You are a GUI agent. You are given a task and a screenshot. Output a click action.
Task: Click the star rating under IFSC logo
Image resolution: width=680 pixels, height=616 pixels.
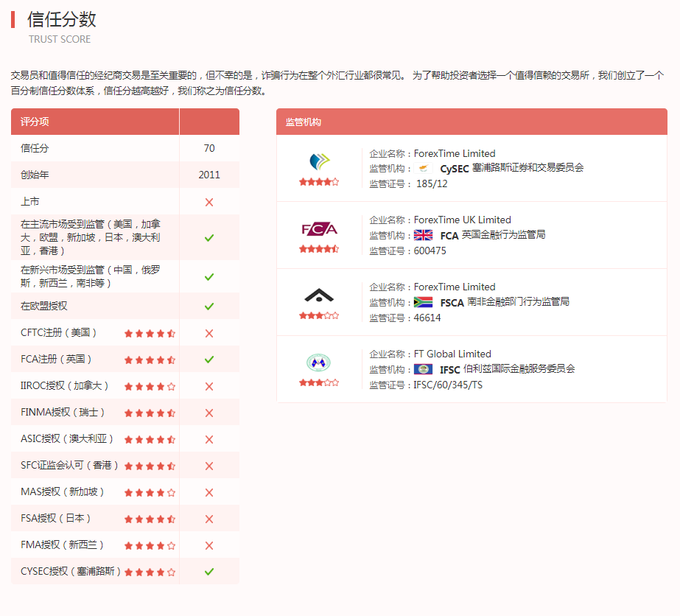(x=319, y=382)
